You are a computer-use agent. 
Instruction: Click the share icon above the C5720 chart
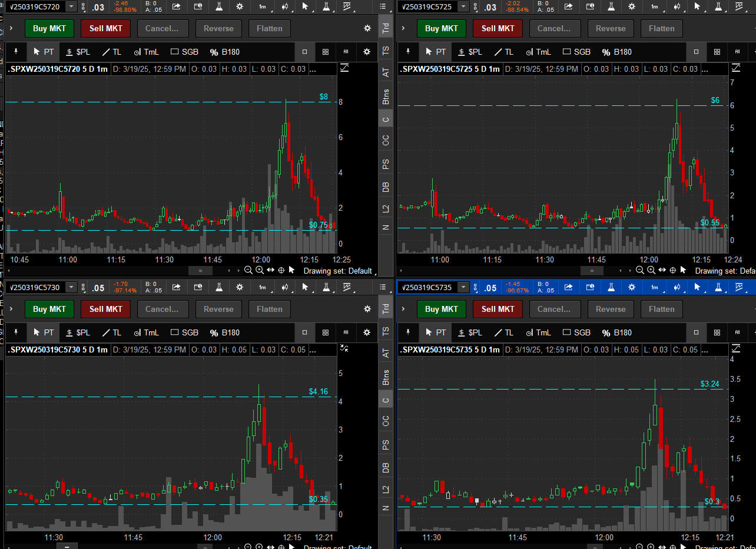pos(176,6)
